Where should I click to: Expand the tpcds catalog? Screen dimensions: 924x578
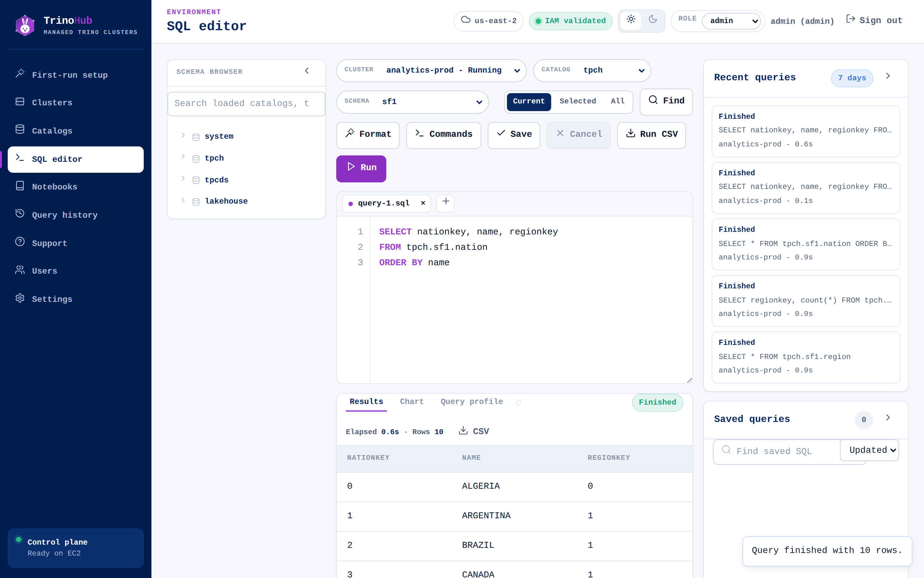[x=183, y=179]
